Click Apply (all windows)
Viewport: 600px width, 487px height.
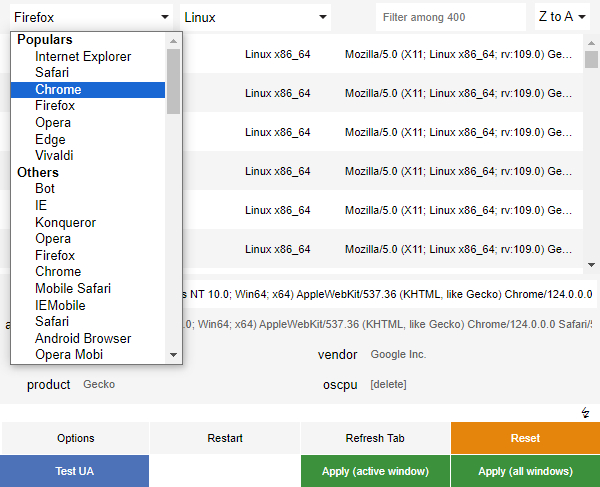click(x=525, y=471)
